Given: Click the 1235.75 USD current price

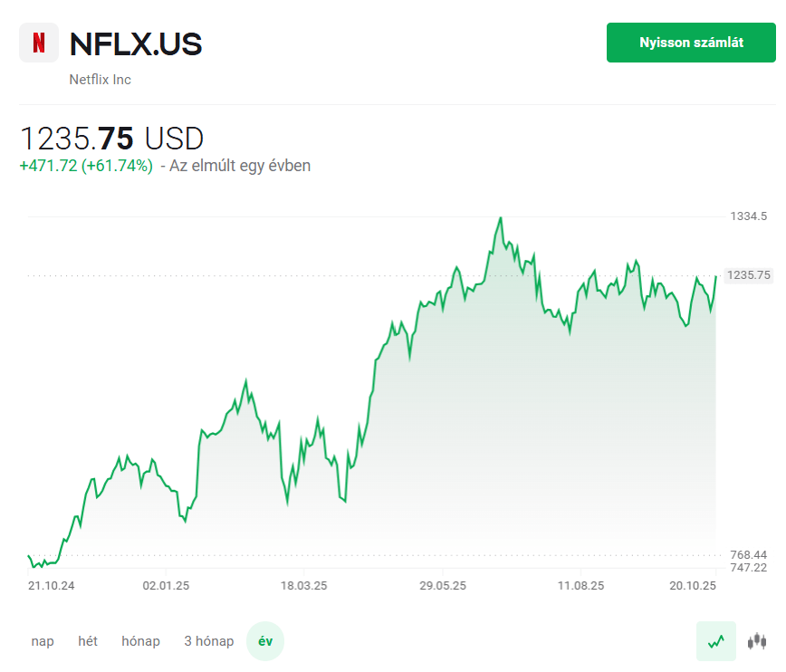Looking at the screenshot, I should pos(112,139).
